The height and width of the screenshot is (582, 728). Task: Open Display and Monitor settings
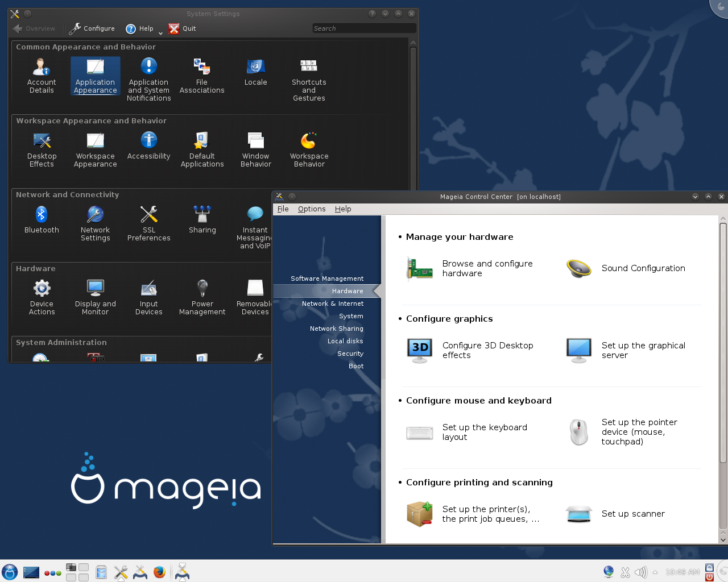click(95, 297)
